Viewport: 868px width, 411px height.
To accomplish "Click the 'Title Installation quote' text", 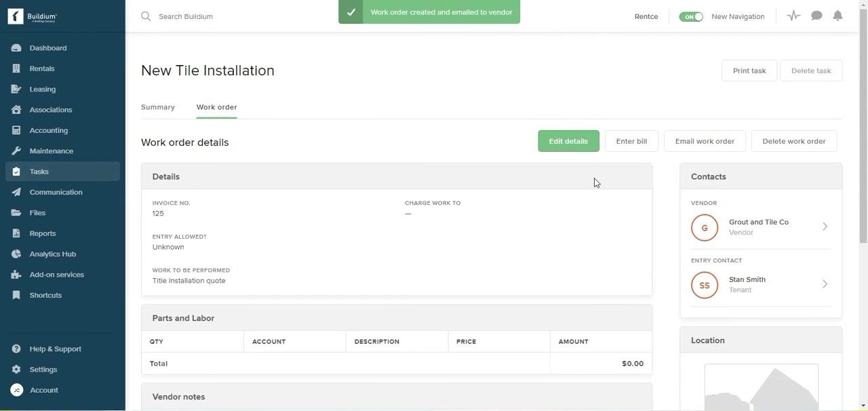I will tap(189, 281).
